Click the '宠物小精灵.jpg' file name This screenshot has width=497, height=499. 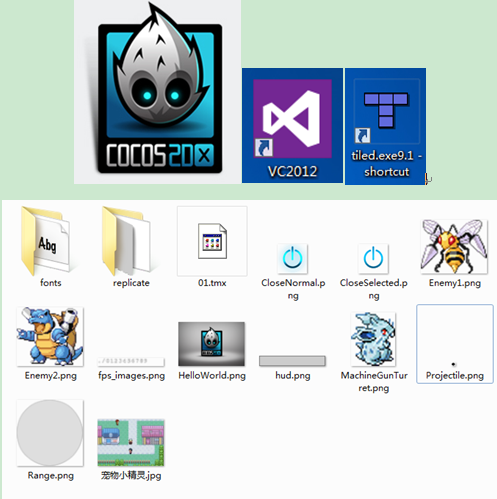click(131, 475)
